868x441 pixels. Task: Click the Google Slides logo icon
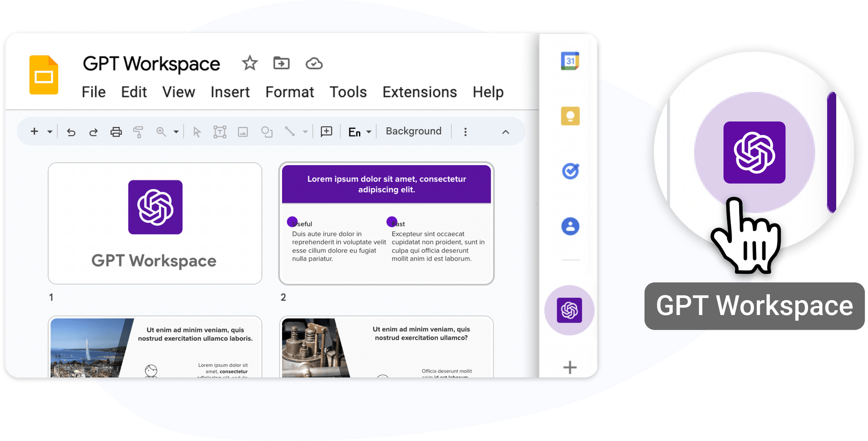pyautogui.click(x=44, y=75)
